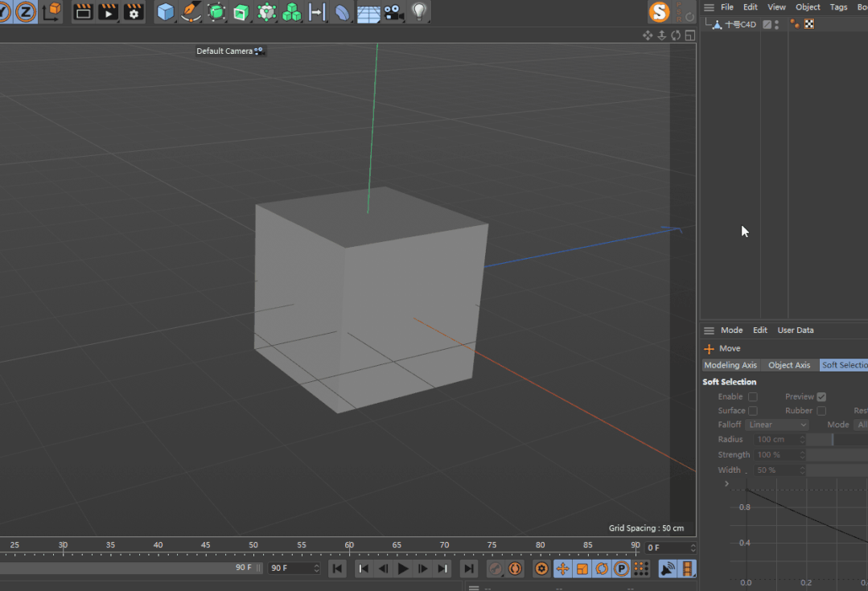Add a Floor scene object

tap(368, 11)
